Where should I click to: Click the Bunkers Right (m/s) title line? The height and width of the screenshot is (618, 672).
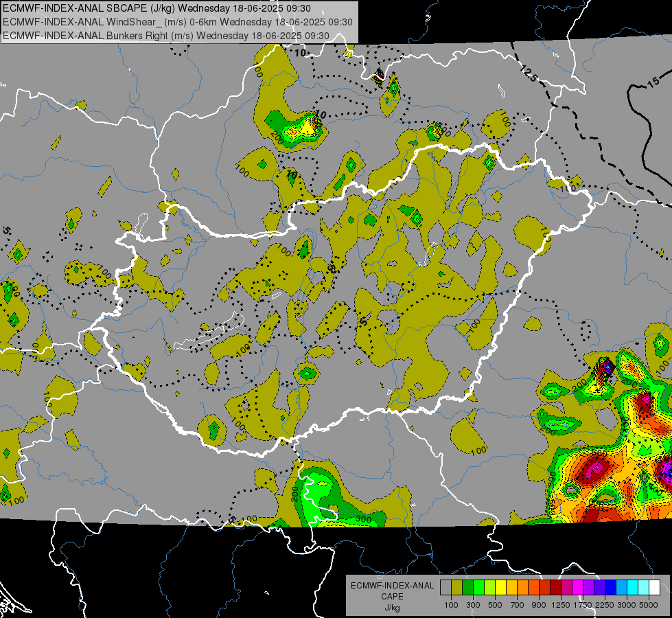(166, 36)
